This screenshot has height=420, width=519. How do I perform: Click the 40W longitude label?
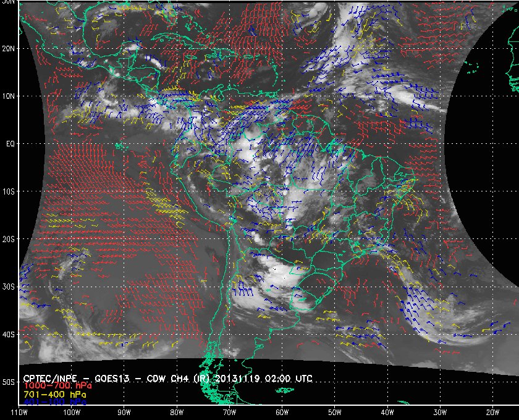[387, 413]
